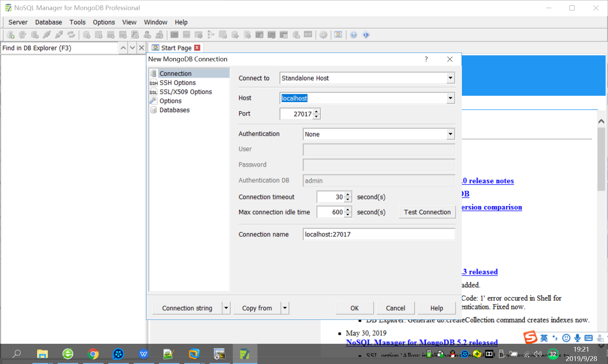
Task: Decrease the Port value
Action: click(316, 117)
